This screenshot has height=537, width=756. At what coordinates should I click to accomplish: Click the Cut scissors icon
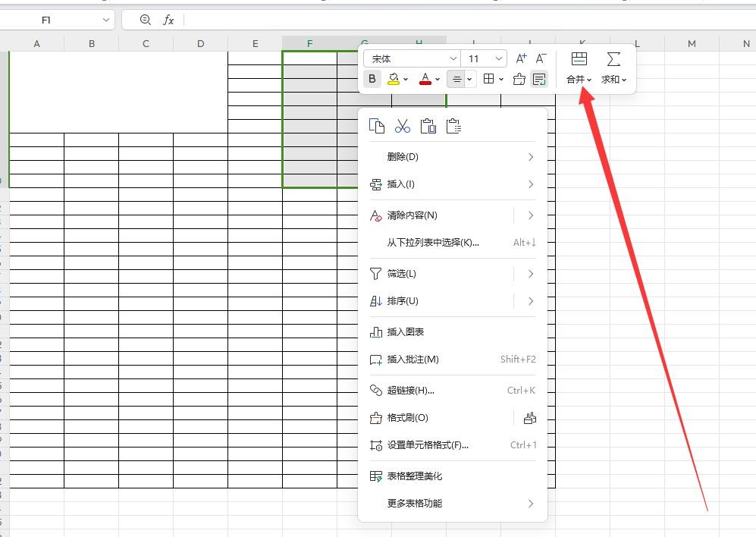(402, 126)
